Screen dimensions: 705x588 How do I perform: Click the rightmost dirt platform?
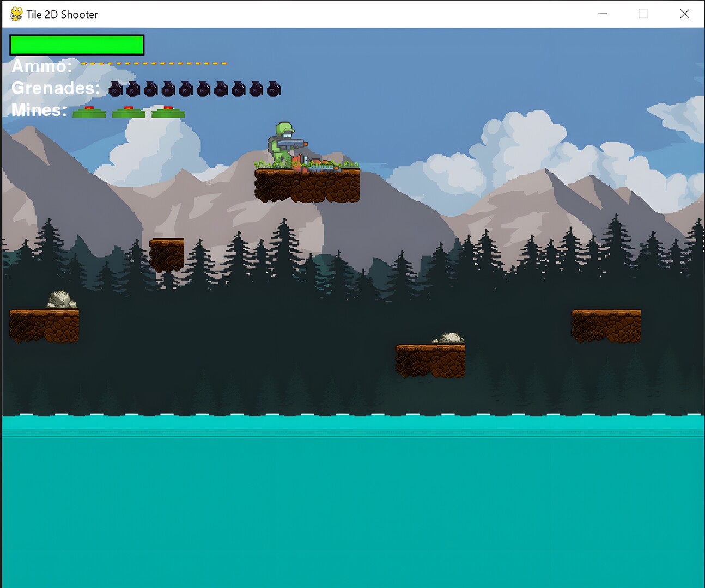point(605,325)
